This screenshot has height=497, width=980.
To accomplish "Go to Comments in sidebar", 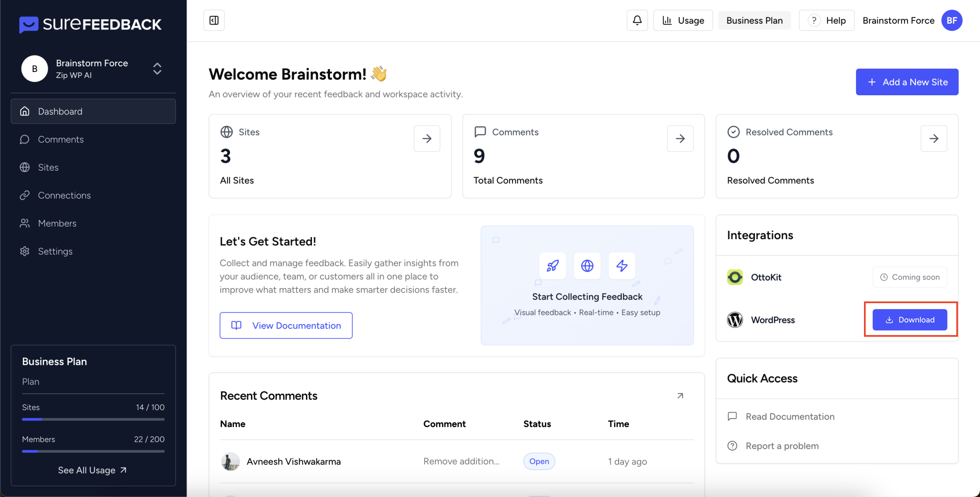I will (x=60, y=139).
